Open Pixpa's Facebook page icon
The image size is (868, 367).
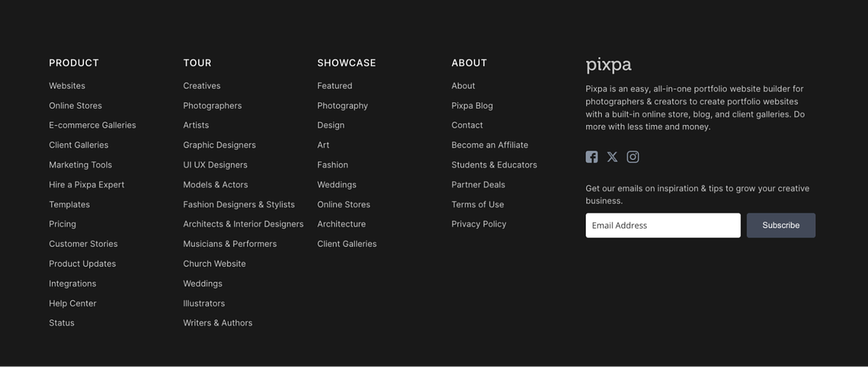click(x=592, y=157)
